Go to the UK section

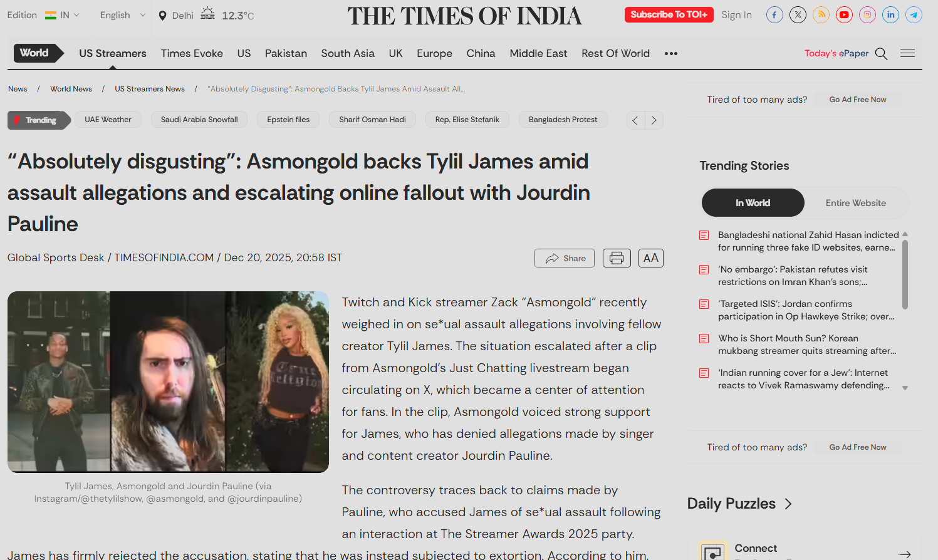(395, 54)
